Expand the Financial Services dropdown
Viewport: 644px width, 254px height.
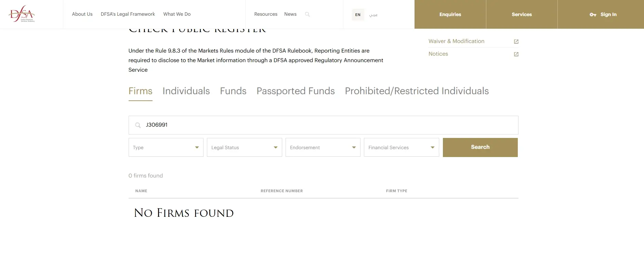point(401,147)
